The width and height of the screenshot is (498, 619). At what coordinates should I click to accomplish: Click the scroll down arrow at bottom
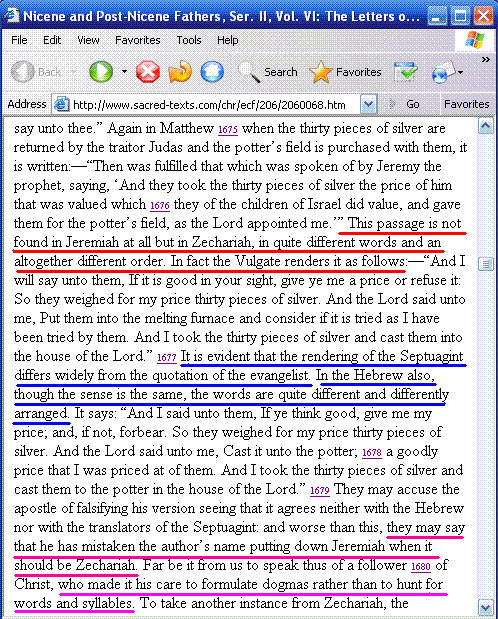pyautogui.click(x=486, y=607)
